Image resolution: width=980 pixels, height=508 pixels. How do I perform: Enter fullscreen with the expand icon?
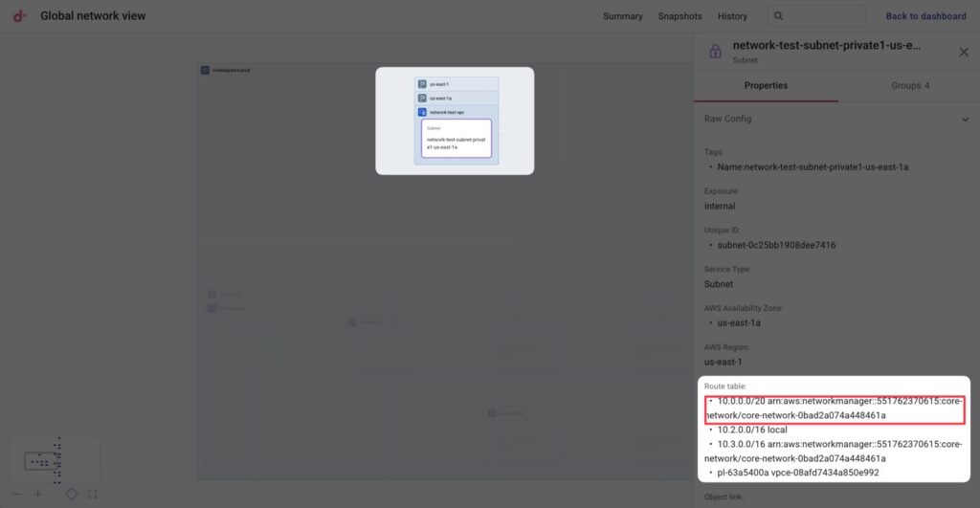tap(92, 495)
